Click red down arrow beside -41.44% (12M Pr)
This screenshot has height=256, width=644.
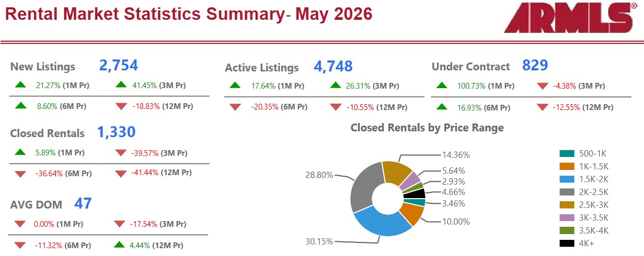[x=121, y=174]
